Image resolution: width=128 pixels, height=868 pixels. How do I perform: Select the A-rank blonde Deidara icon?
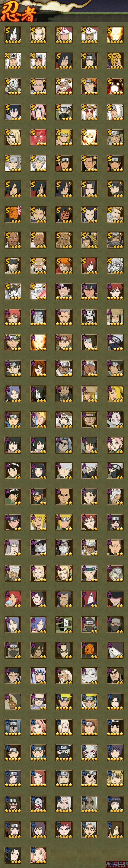(x=115, y=394)
